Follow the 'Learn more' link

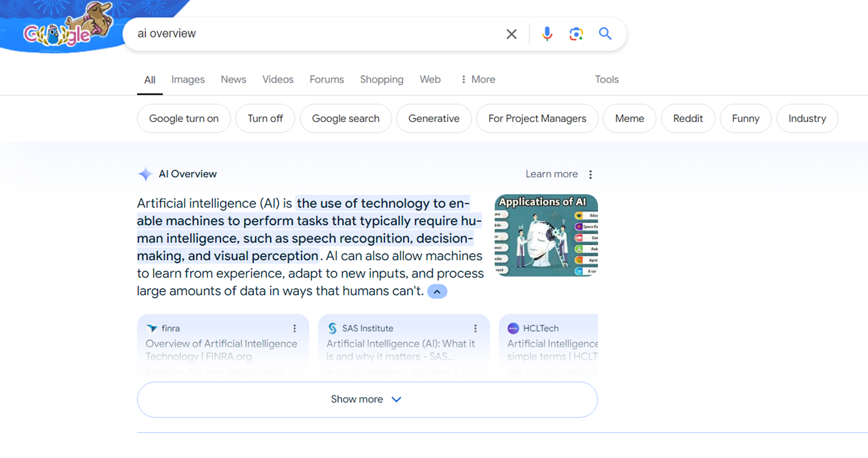[552, 174]
